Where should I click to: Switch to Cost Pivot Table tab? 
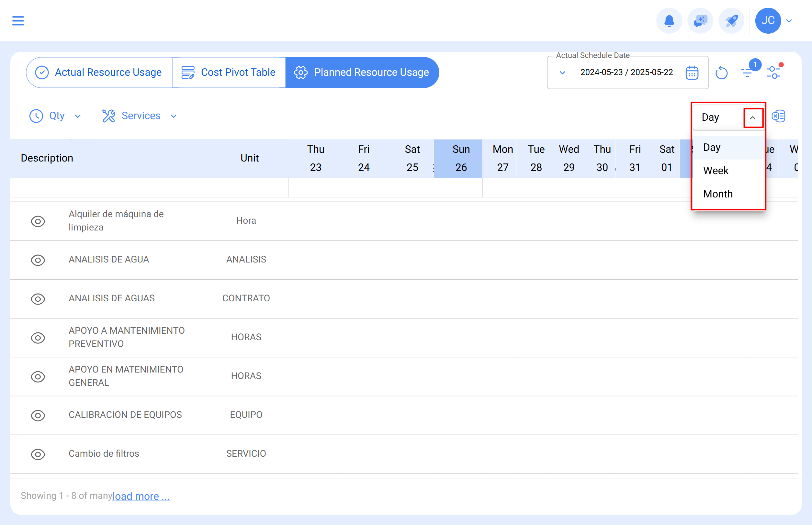point(229,72)
